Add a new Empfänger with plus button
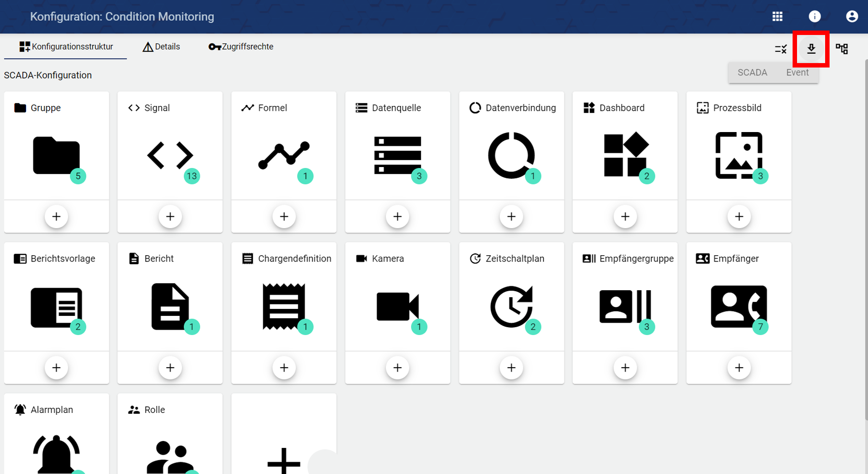The height and width of the screenshot is (474, 868). [738, 368]
